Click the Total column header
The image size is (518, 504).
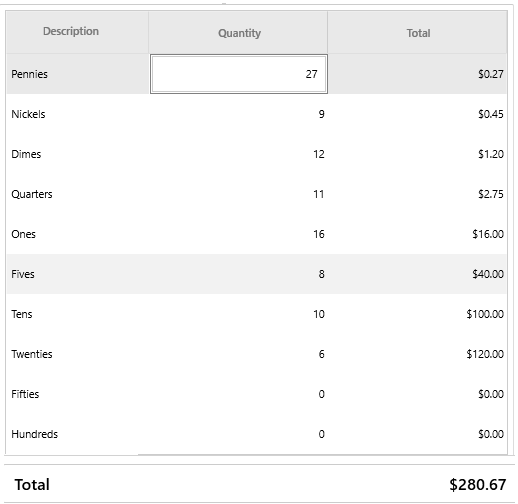[x=417, y=32]
